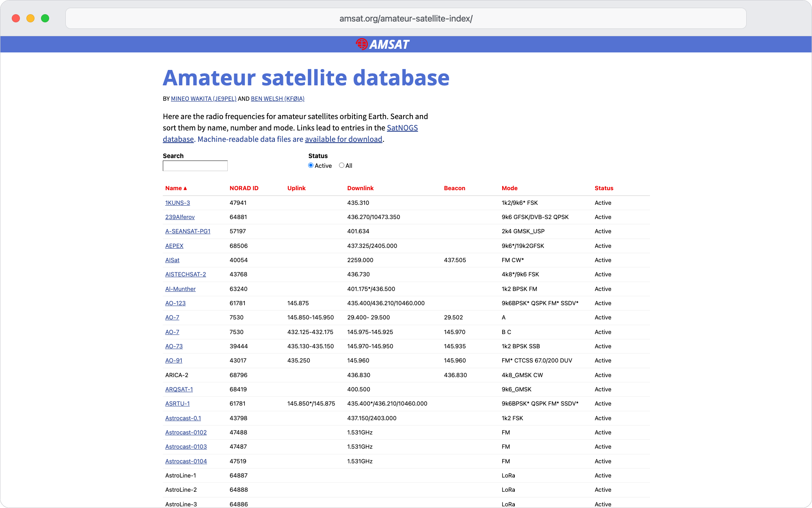The width and height of the screenshot is (812, 508).
Task: Click NORAD ID 47941 cell
Action: click(x=238, y=203)
